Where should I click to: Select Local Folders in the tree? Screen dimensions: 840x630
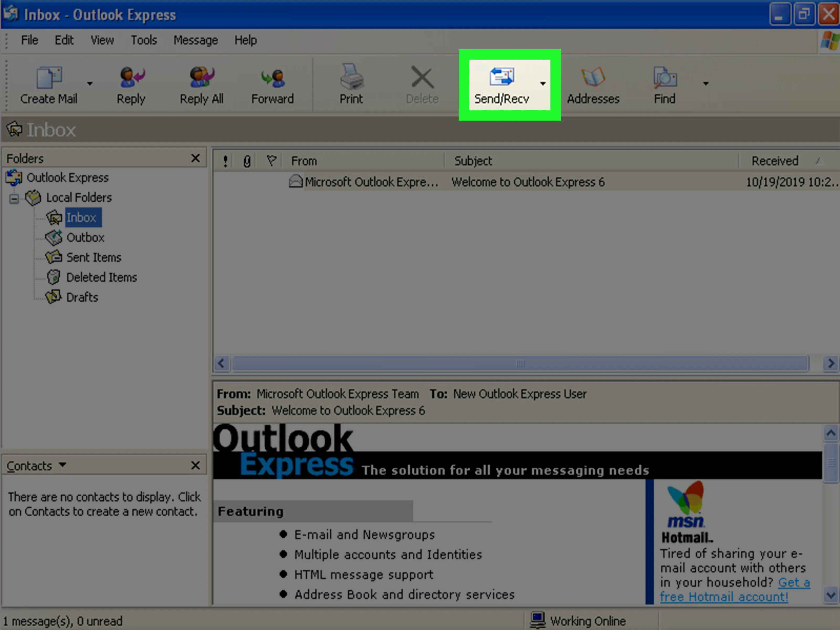[x=78, y=197]
